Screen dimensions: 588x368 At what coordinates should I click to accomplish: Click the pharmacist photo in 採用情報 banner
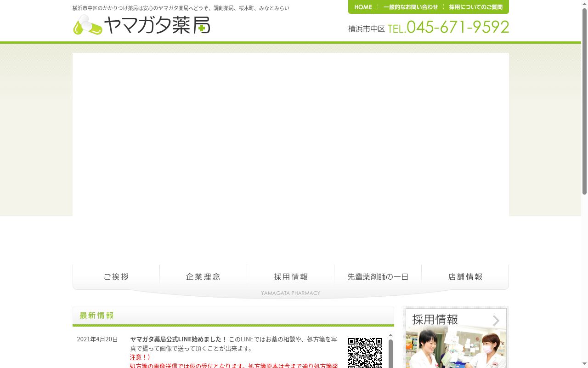pyautogui.click(x=456, y=347)
